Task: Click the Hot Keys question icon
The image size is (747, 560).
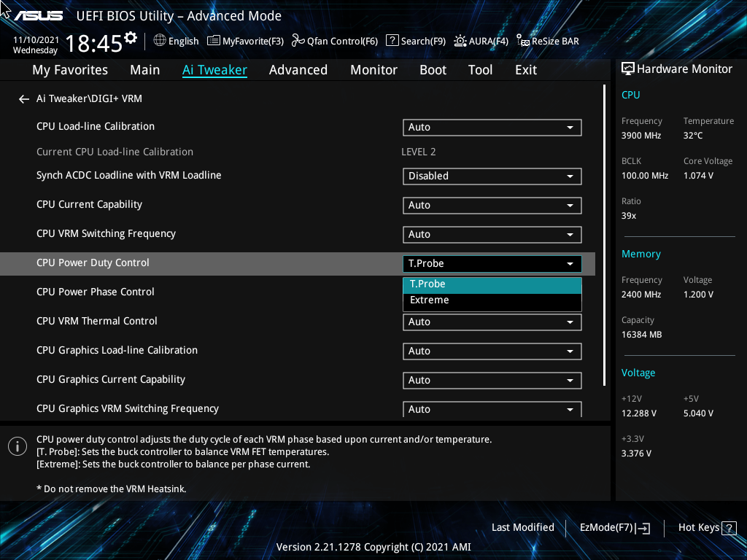Action: tap(729, 528)
